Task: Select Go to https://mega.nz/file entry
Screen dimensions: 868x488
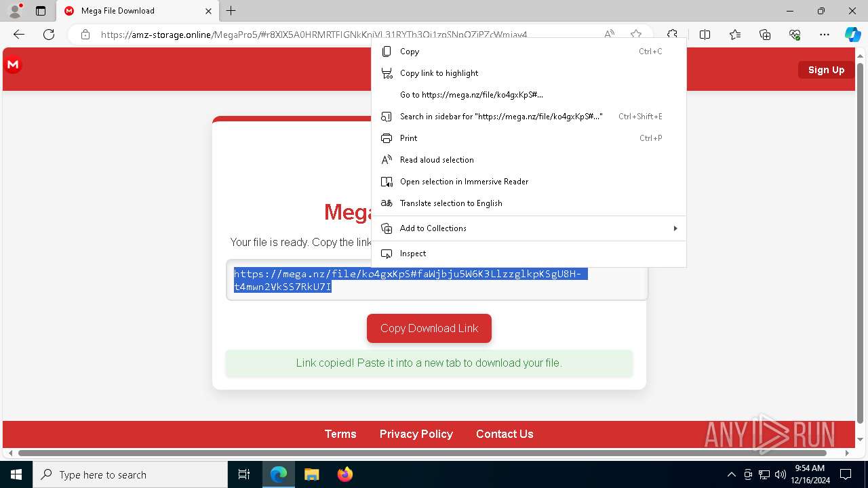Action: tap(529, 95)
